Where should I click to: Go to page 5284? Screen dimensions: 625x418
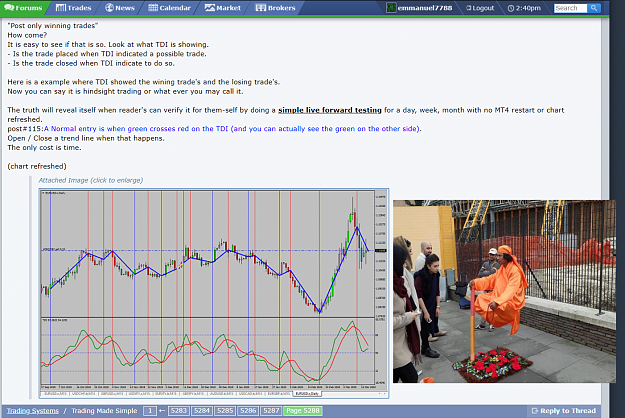(x=201, y=411)
